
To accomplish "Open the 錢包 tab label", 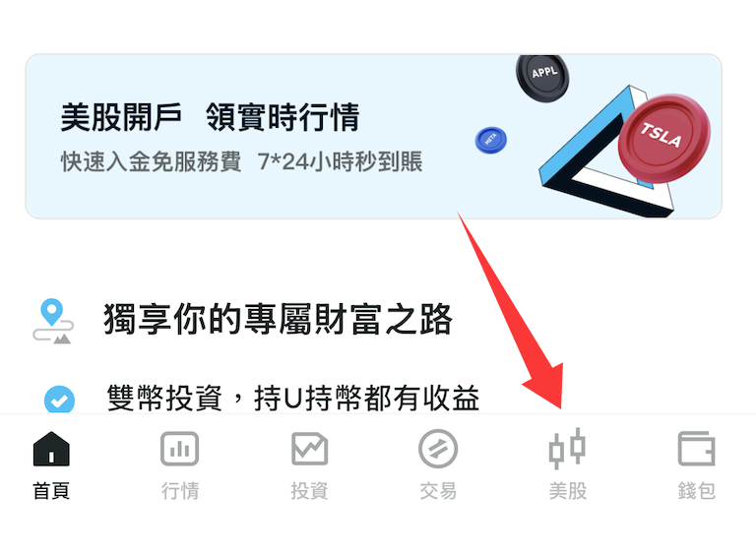I will 696,491.
